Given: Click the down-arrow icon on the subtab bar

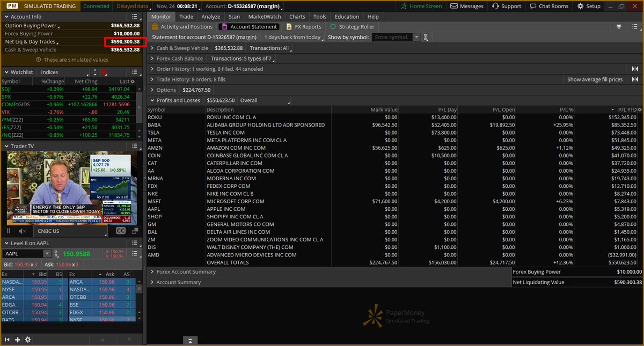Looking at the screenshot, I should point(619,26).
